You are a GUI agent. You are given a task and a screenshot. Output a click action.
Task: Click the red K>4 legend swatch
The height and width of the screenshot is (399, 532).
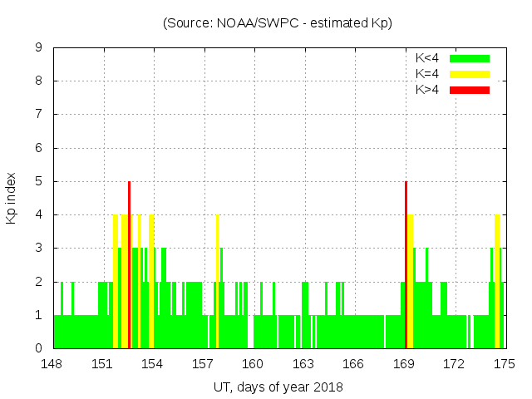(470, 90)
